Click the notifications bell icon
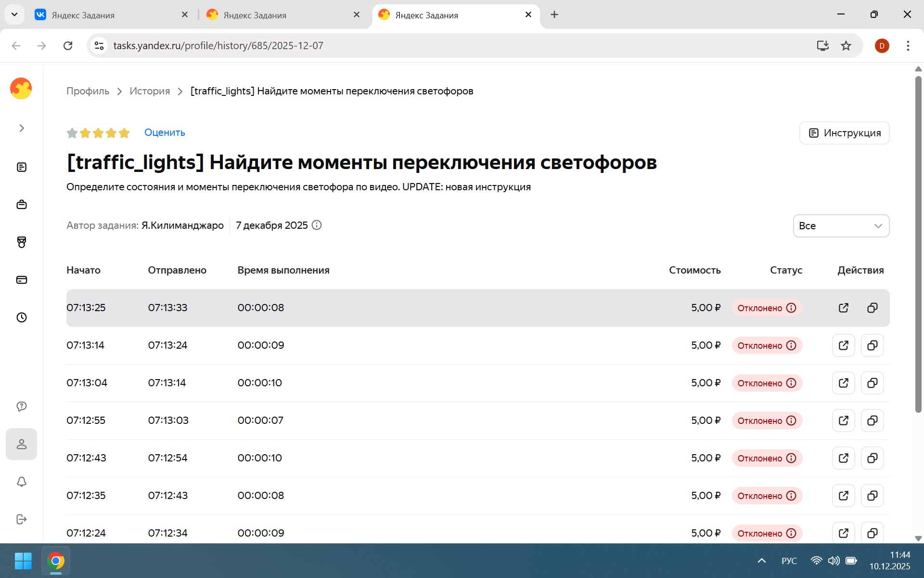Viewport: 924px width, 578px height. point(22,482)
